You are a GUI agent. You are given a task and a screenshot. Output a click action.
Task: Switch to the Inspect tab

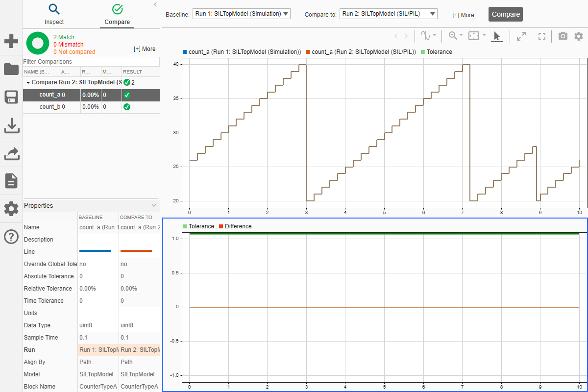(x=54, y=14)
